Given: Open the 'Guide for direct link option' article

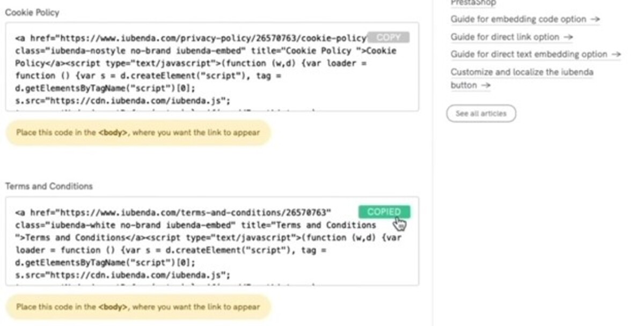Looking at the screenshot, I should (x=511, y=37).
